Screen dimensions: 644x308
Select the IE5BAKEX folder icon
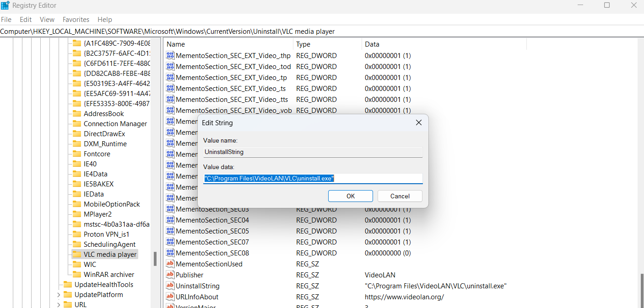tap(76, 184)
